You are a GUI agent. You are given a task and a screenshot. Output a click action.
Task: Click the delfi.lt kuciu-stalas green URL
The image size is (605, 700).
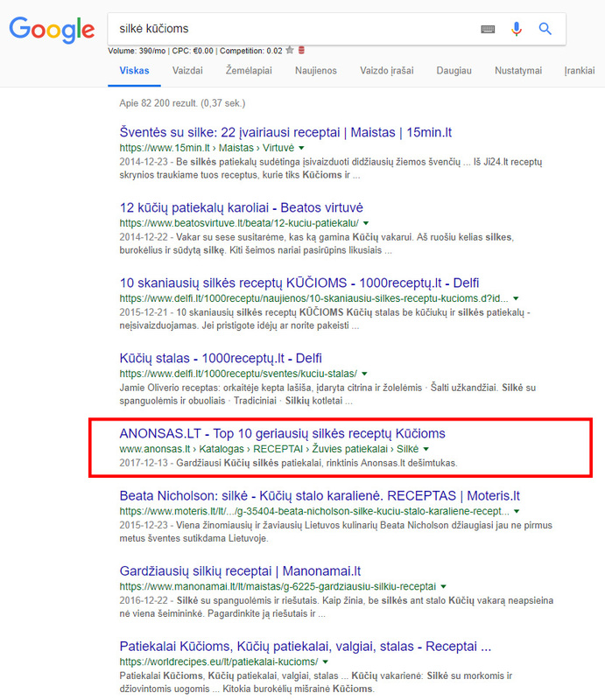pos(238,374)
